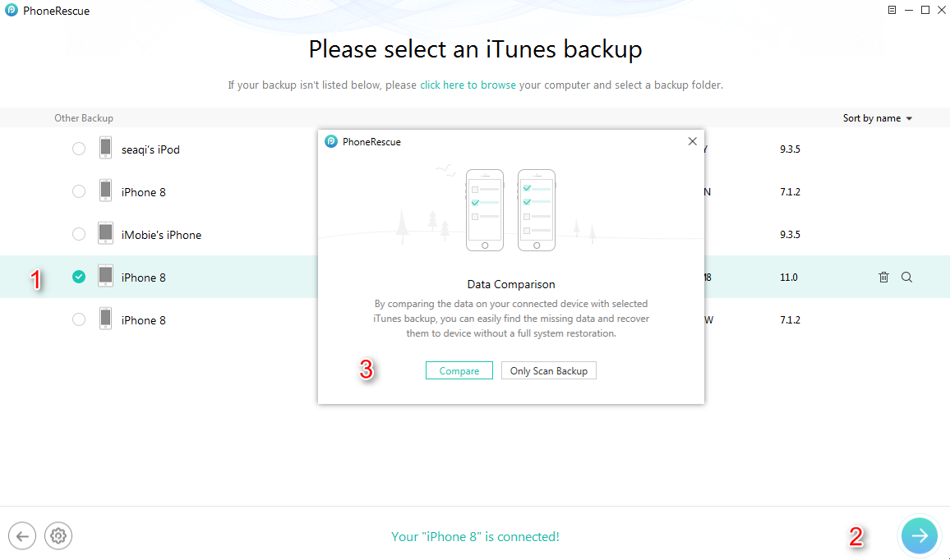Click iMobie's iPhone device icon

point(105,234)
